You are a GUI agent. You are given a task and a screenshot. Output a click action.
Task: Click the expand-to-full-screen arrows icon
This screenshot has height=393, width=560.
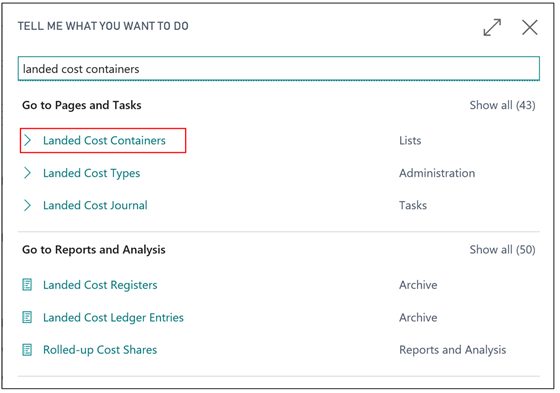point(492,28)
